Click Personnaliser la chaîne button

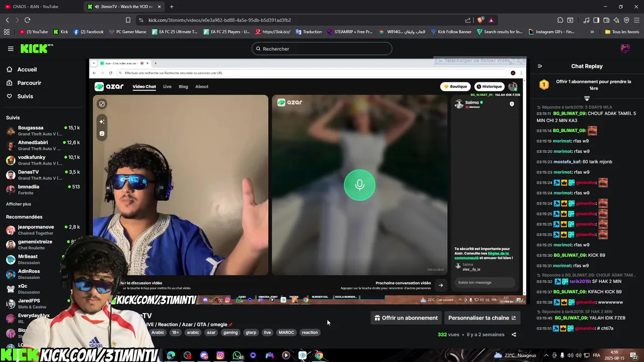coord(482,318)
